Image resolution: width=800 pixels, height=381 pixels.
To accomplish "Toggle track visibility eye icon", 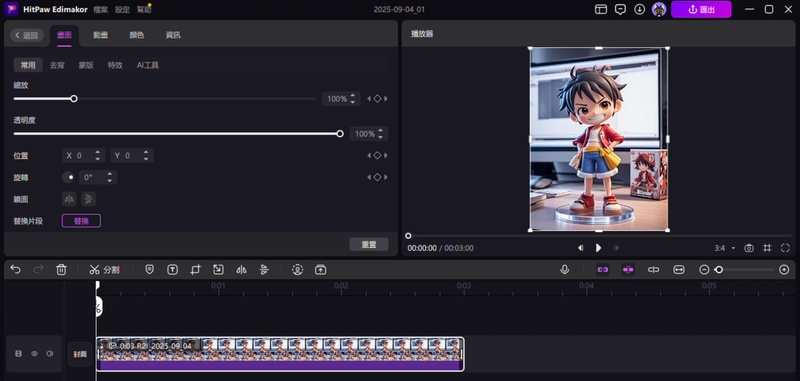I will click(35, 353).
